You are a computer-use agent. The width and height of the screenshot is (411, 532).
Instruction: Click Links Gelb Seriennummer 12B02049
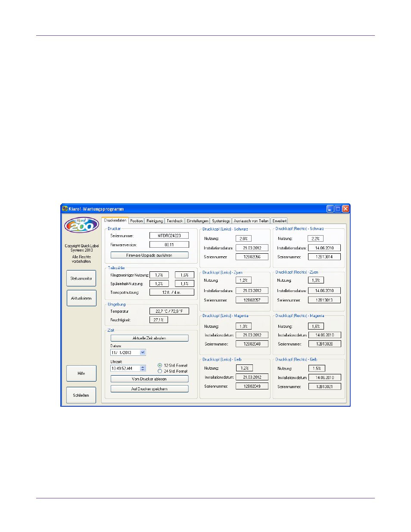[252, 386]
